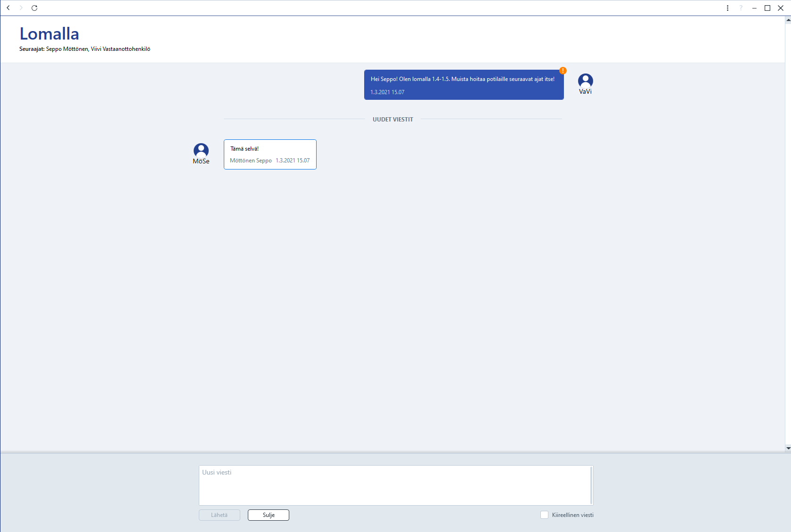The height and width of the screenshot is (532, 791).
Task: Click the forward navigation arrow
Action: (x=21, y=8)
